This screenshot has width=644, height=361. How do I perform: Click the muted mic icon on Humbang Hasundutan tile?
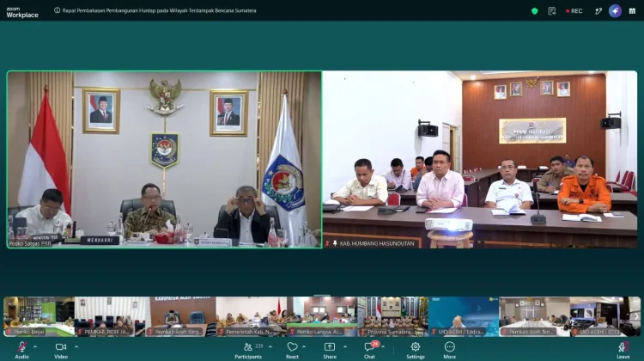click(x=328, y=243)
